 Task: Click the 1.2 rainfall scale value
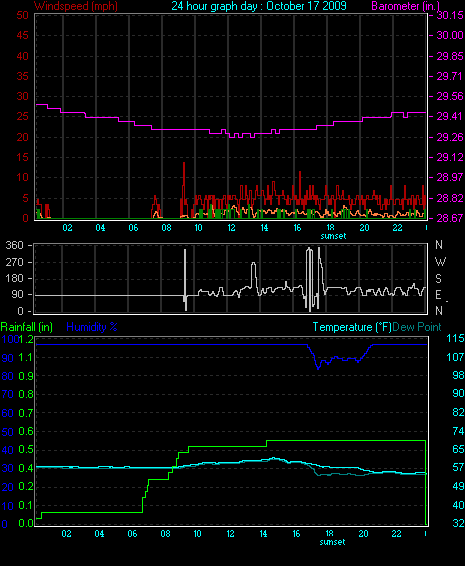click(26, 339)
